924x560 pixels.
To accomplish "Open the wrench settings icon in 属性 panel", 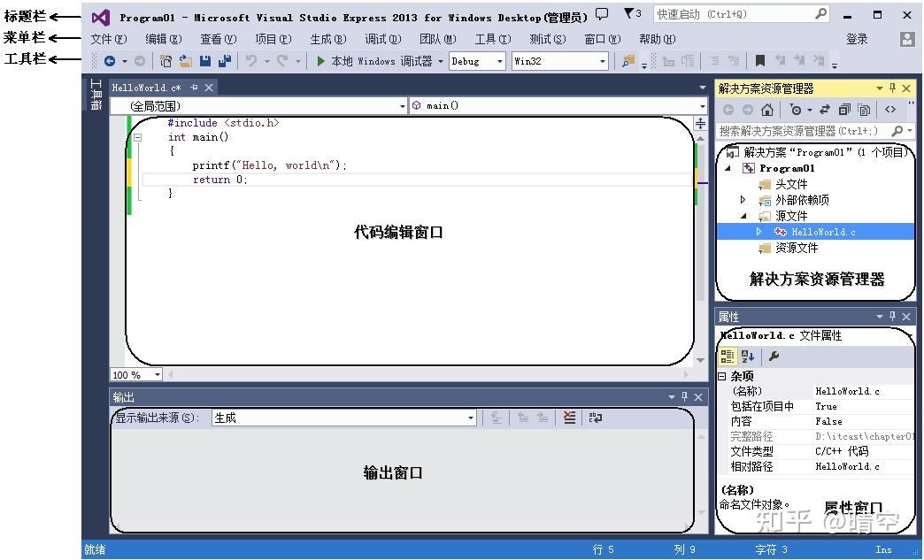I will point(774,356).
